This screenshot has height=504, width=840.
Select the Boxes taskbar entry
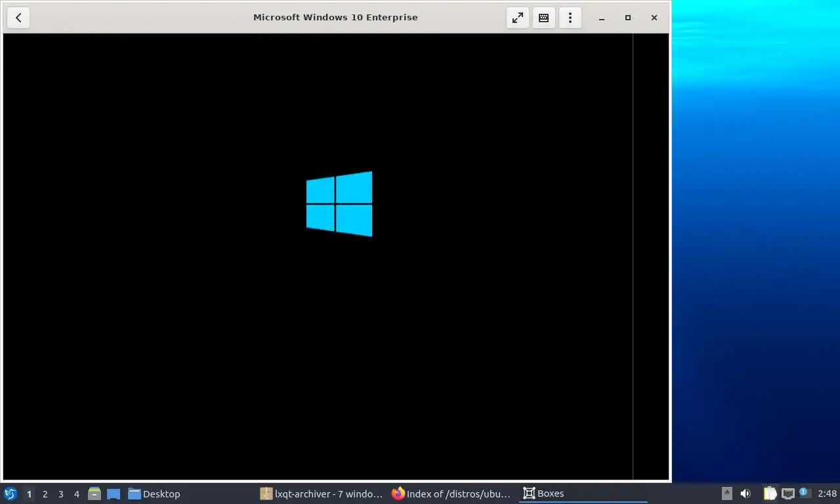pos(583,493)
